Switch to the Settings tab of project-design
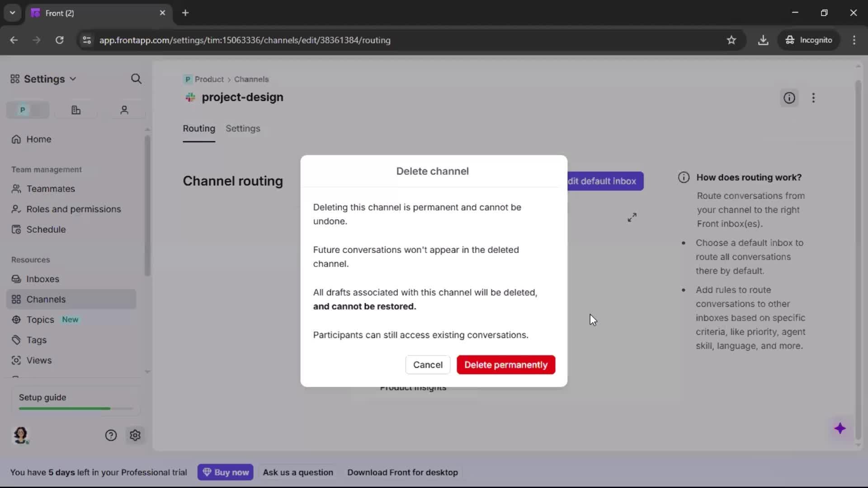 click(x=243, y=129)
